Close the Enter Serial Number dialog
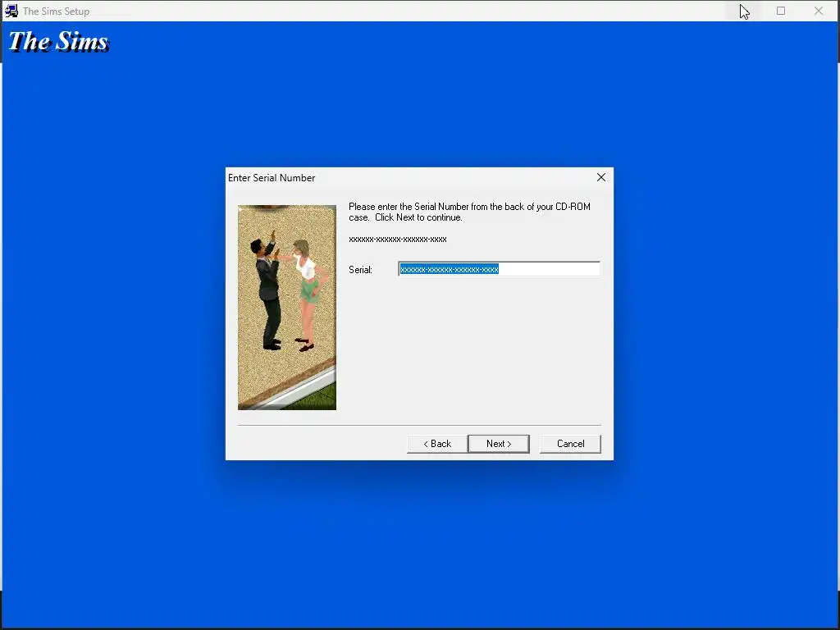The width and height of the screenshot is (840, 630). tap(601, 177)
